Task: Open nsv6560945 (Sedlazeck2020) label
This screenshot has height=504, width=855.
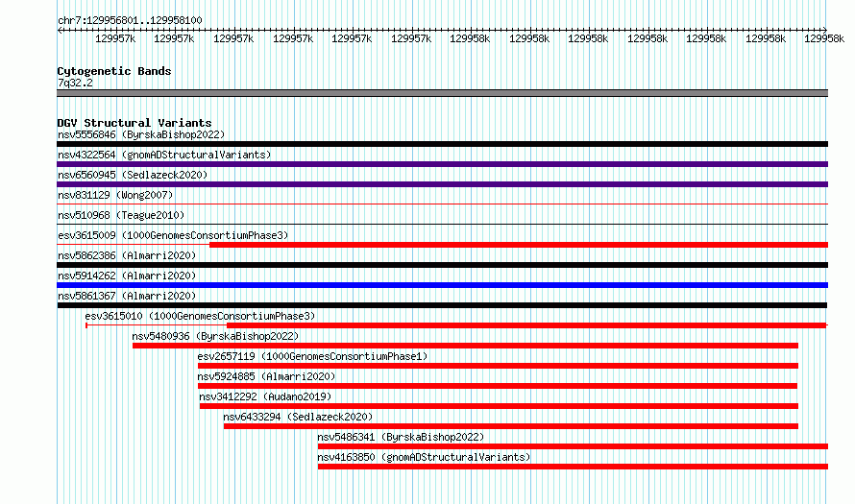Action: [133, 175]
